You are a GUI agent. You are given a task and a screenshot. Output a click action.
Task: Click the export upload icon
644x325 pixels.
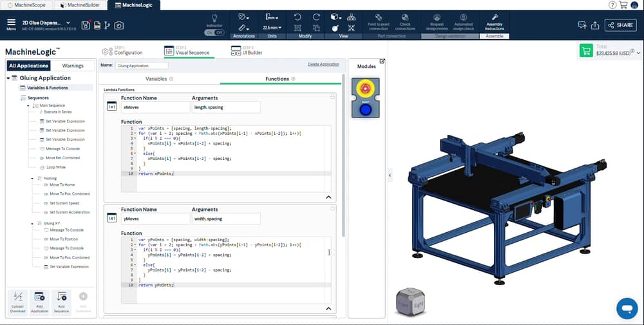click(x=595, y=25)
